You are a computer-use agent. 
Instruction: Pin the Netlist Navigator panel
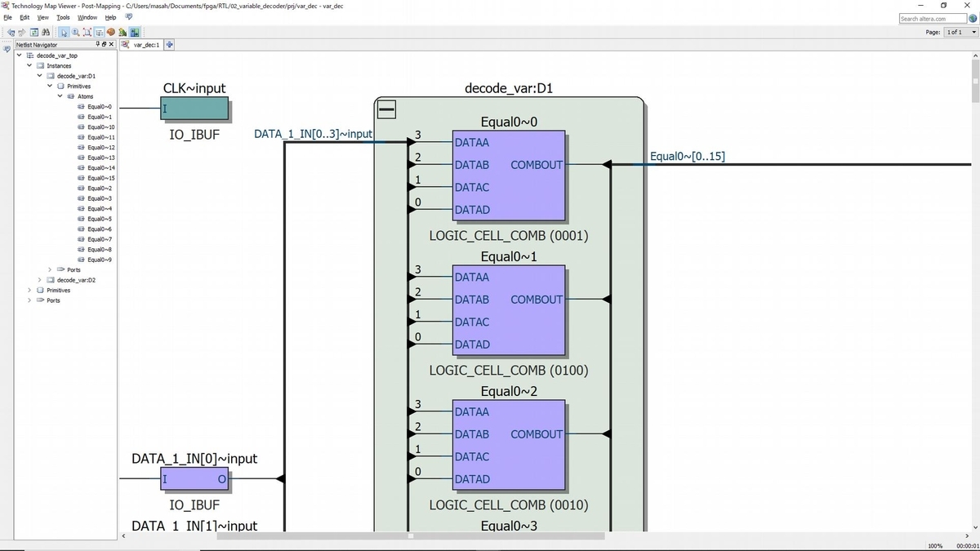click(x=97, y=44)
